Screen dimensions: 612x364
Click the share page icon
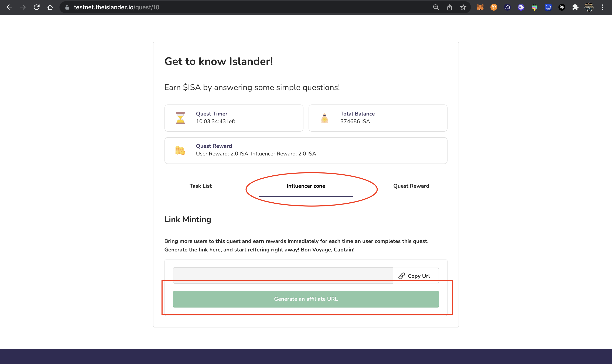(450, 7)
